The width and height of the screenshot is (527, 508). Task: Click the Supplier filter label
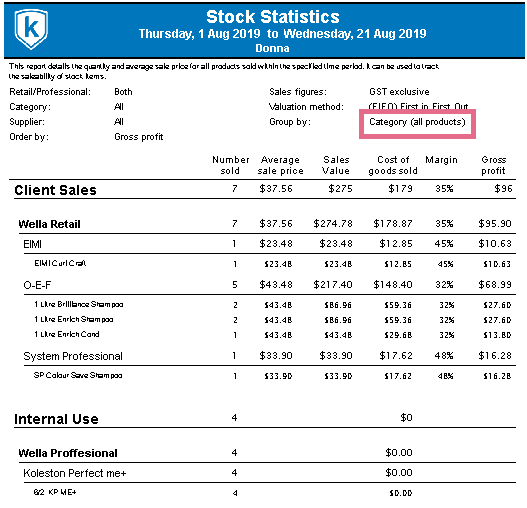27,122
